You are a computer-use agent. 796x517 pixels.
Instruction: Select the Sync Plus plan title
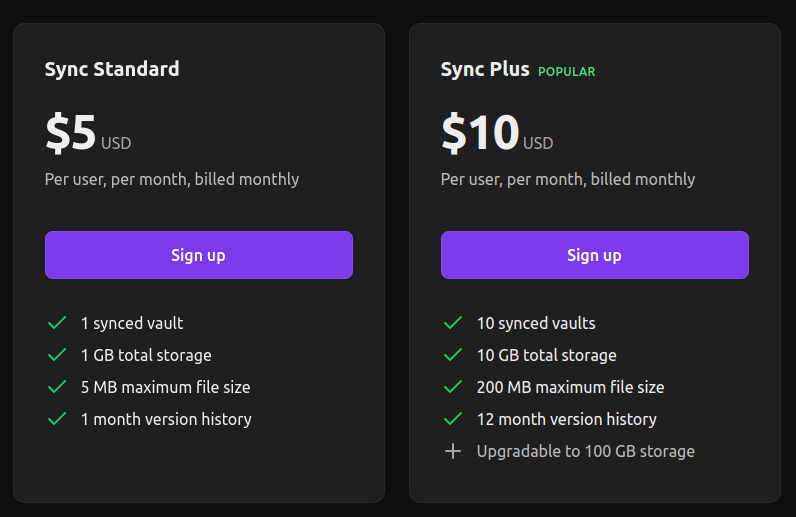pos(485,69)
